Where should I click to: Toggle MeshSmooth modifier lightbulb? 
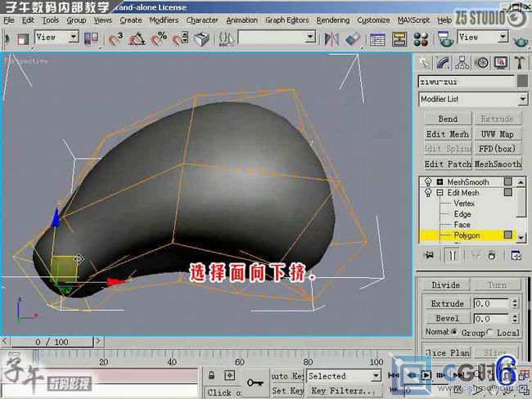pyautogui.click(x=428, y=182)
